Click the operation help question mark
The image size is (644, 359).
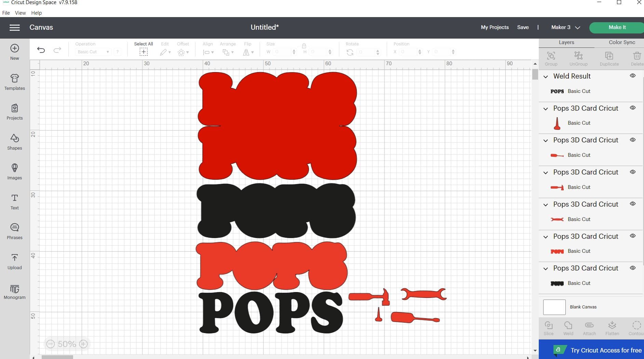click(x=117, y=52)
